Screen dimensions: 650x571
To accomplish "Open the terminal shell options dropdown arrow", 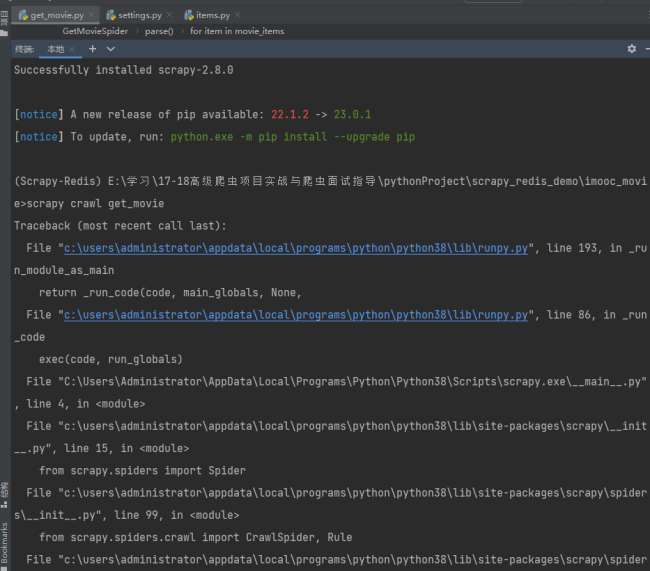I will (x=110, y=48).
